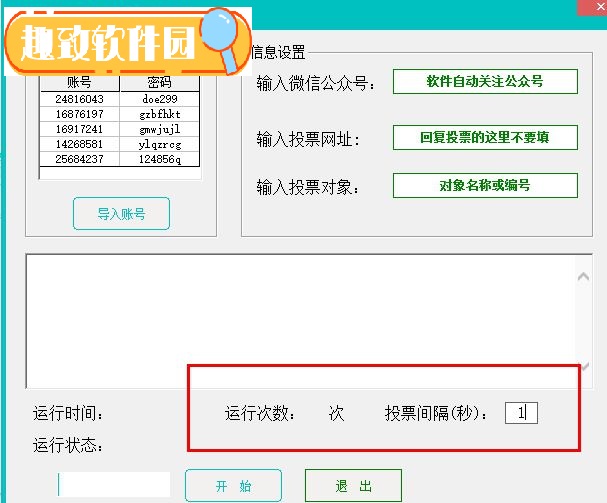Select account row 14268581
Screen dimensions: 607x503
tap(79, 144)
